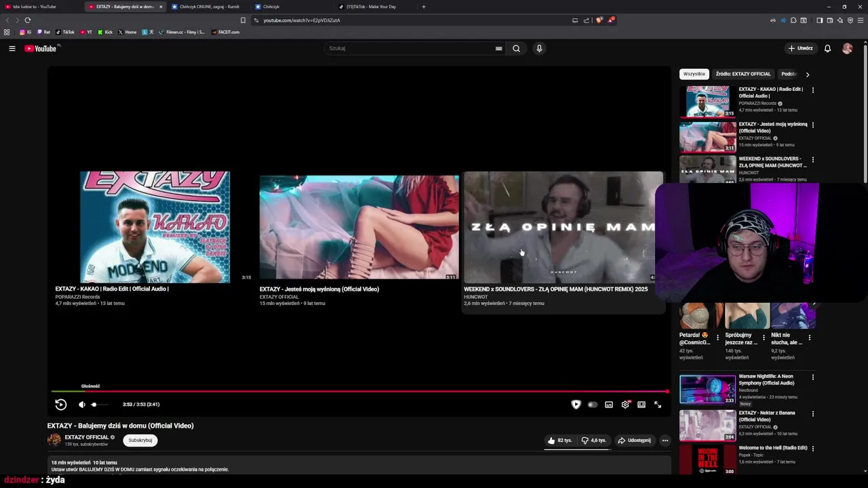868x488 pixels.
Task: Click the Subskrybuj button
Action: point(140,441)
